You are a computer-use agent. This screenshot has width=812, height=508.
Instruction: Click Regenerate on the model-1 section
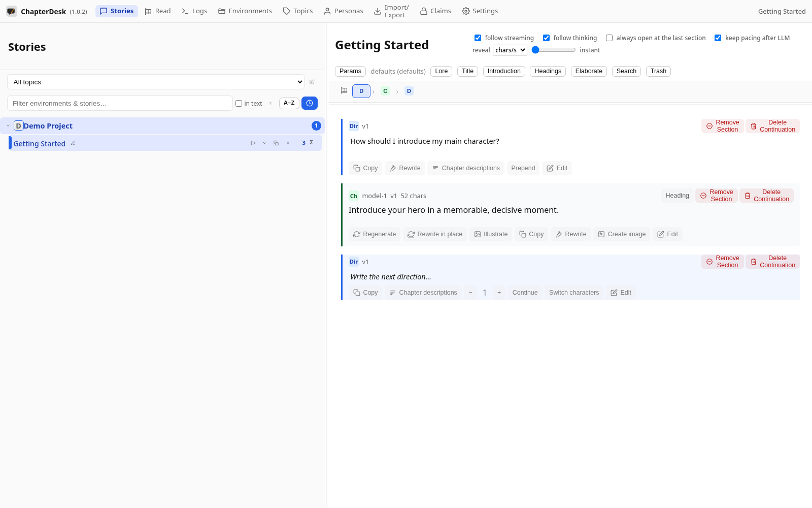point(375,234)
